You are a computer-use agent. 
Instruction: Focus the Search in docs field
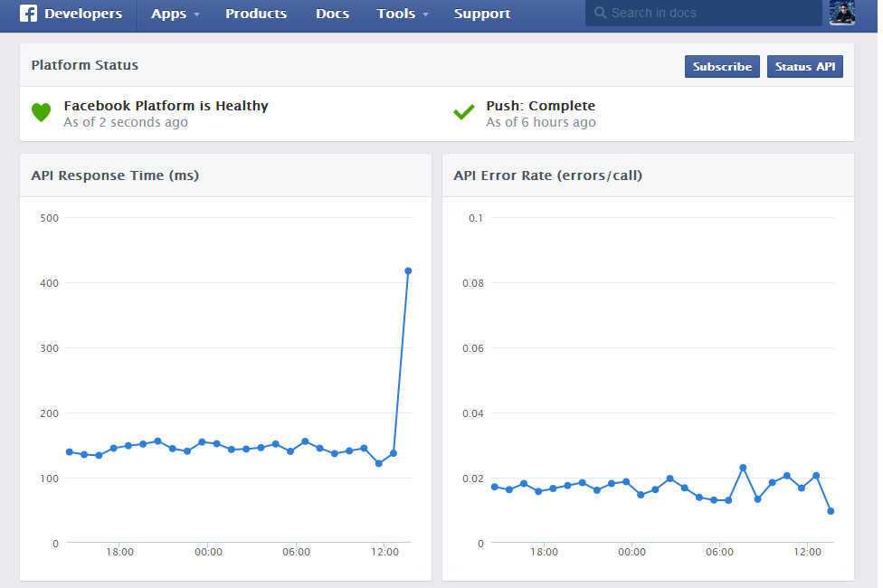click(x=703, y=13)
